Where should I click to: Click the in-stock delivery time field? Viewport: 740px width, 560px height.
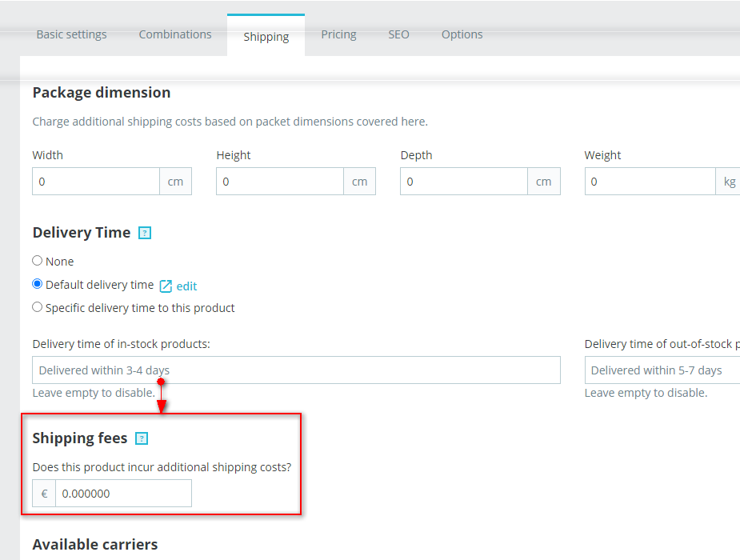296,370
